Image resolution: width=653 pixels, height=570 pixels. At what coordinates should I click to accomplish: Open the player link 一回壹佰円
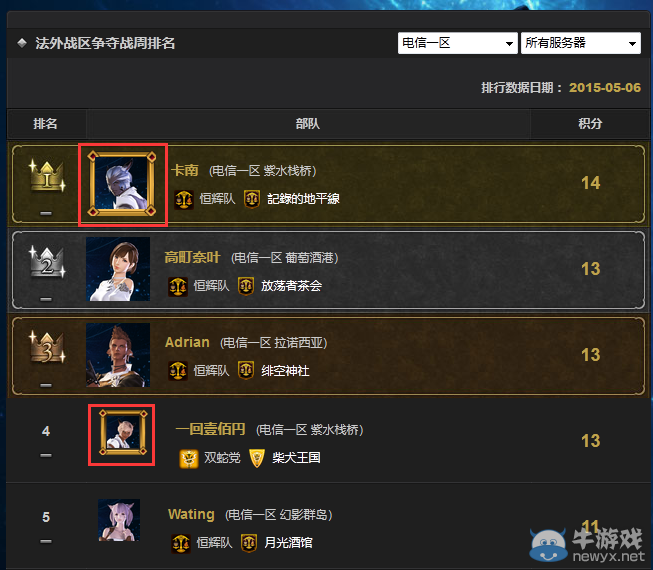click(210, 429)
